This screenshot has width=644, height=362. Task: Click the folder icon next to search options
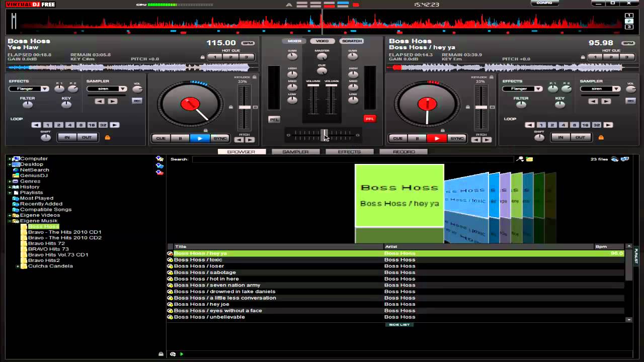(x=529, y=159)
